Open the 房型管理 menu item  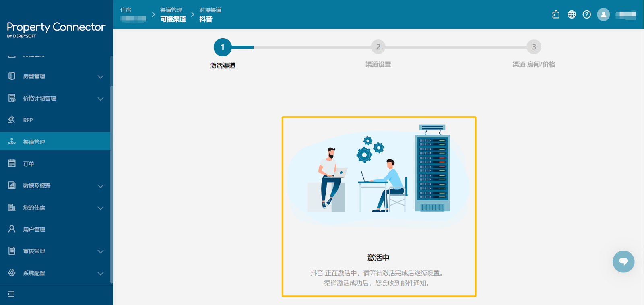(x=55, y=76)
